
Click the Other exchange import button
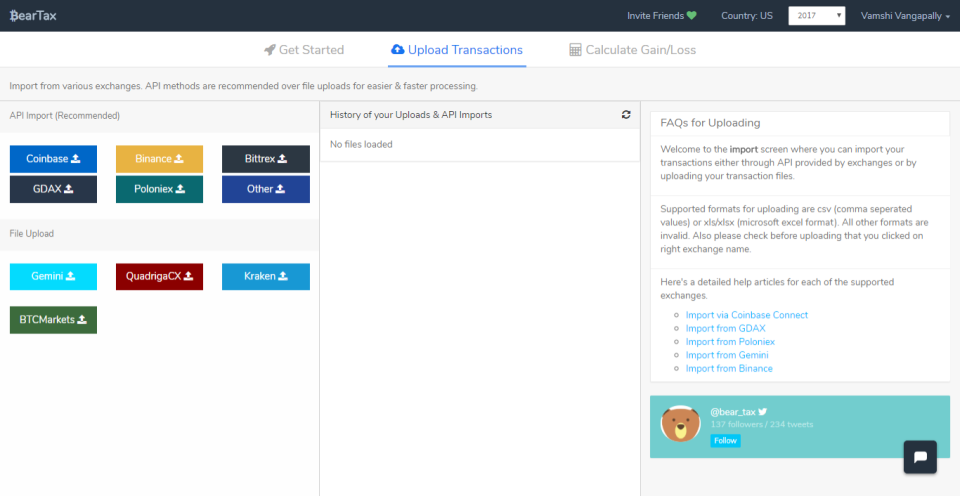(266, 189)
